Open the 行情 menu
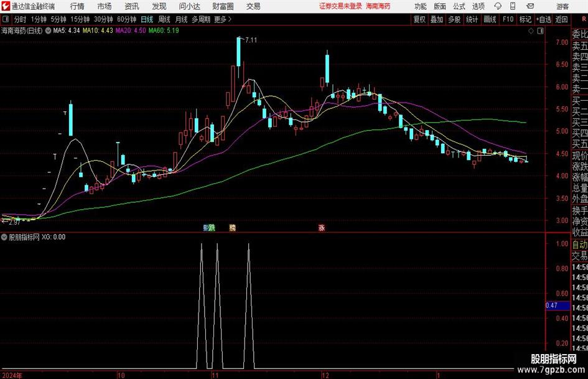Screen dimensions: 588x379 pos(77,6)
